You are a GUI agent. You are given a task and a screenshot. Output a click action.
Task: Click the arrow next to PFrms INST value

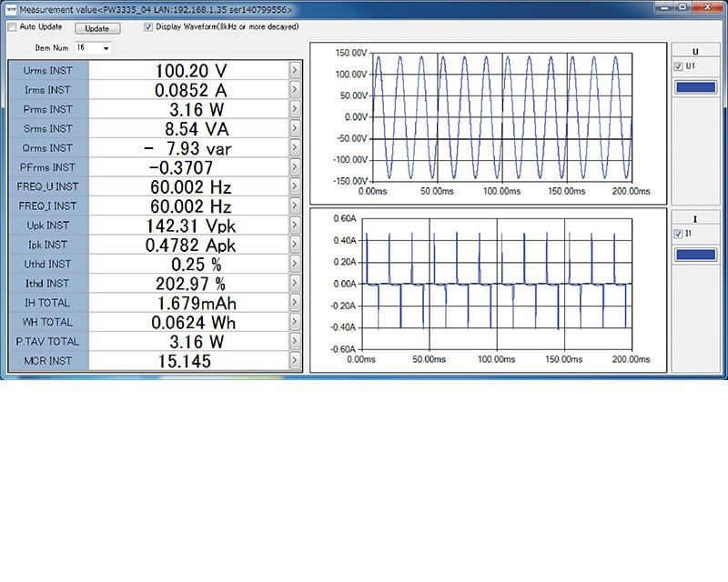click(x=295, y=167)
